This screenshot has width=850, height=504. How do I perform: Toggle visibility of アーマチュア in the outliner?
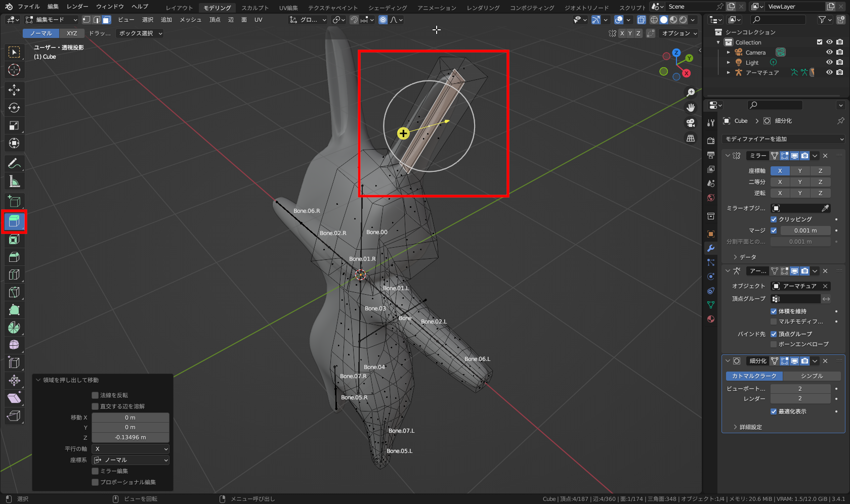(829, 72)
